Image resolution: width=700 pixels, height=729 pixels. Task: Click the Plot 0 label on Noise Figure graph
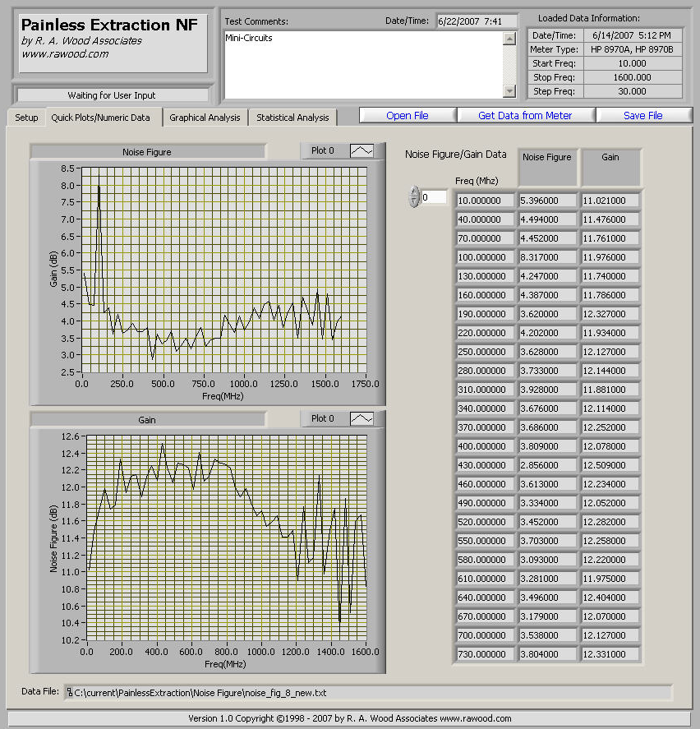pos(323,150)
